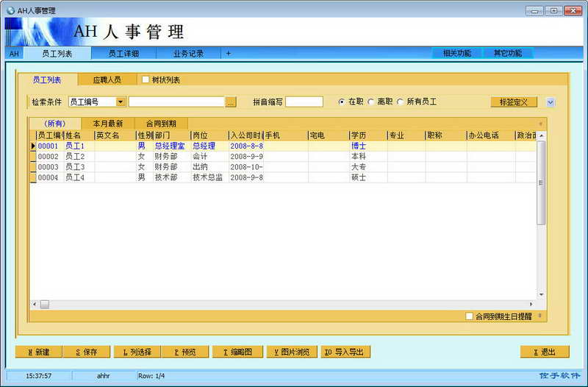Screen dimensions: 588x387
Task: Click the AH logo button on tab bar
Action: point(14,54)
